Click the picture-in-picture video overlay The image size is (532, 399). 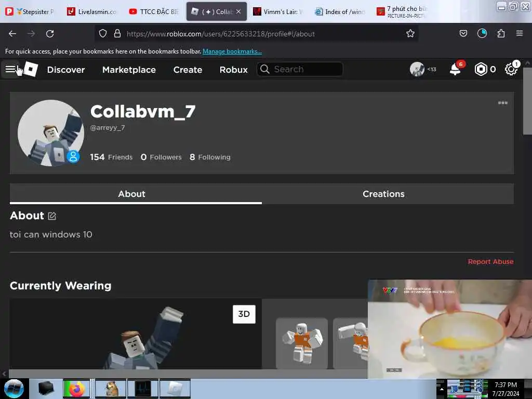(449, 329)
